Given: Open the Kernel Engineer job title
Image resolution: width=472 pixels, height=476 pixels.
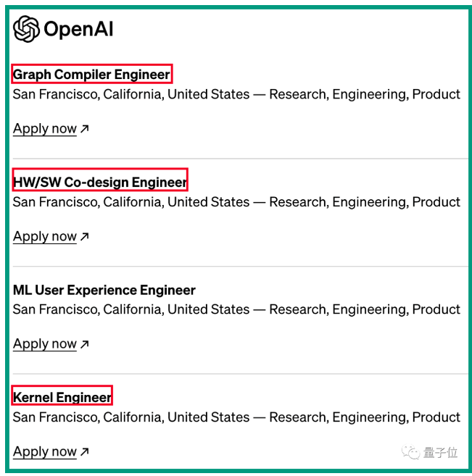Looking at the screenshot, I should [62, 397].
